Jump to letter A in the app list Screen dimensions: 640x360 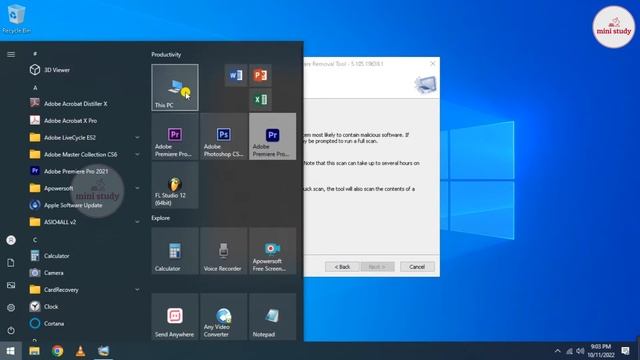(35, 88)
